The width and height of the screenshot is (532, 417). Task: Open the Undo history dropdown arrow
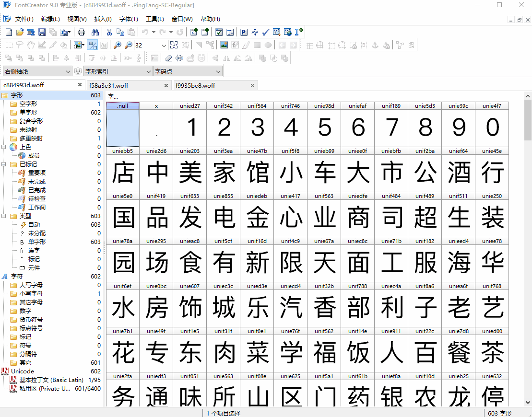tap(154, 32)
